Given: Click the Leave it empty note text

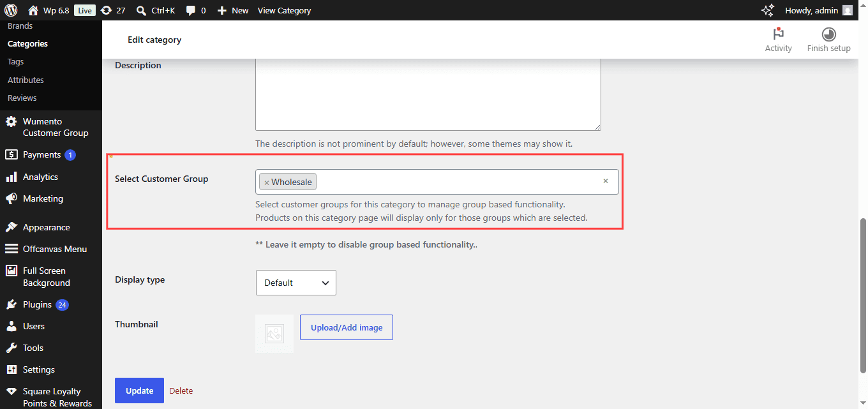Looking at the screenshot, I should (366, 244).
